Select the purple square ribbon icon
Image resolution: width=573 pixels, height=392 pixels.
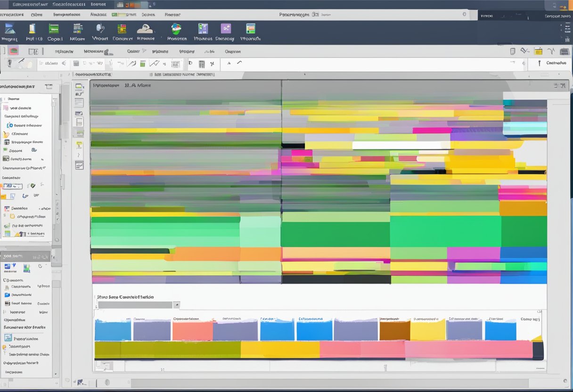[226, 29]
